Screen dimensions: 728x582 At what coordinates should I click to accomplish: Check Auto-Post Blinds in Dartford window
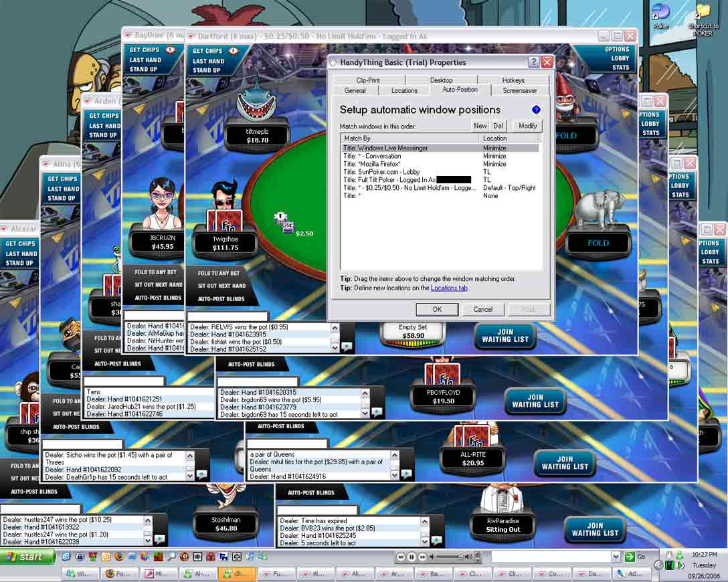tap(221, 299)
